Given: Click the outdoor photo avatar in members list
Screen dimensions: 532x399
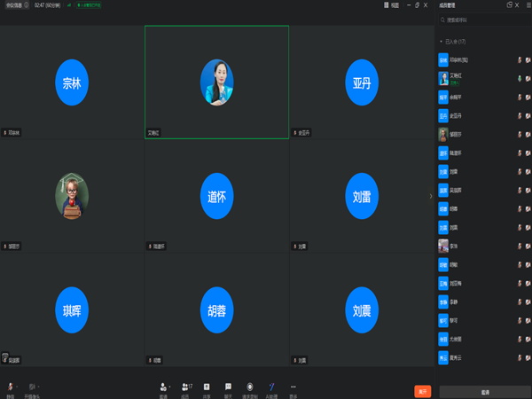Looking at the screenshot, I should [443, 246].
